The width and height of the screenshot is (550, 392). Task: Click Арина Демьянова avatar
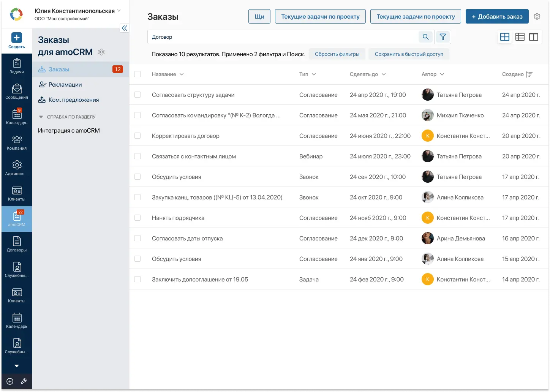428,238
